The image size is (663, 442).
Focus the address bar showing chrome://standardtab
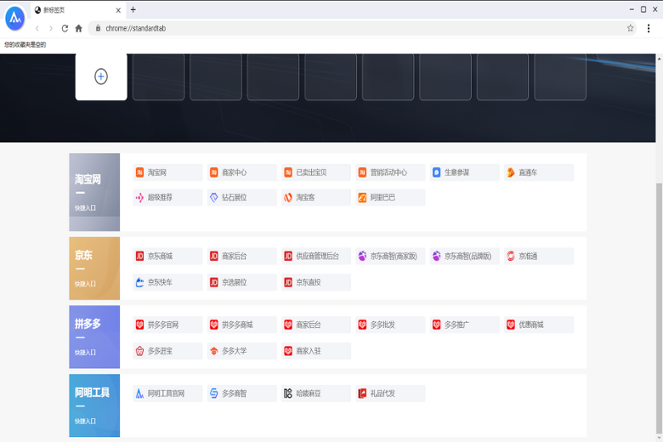tap(362, 28)
